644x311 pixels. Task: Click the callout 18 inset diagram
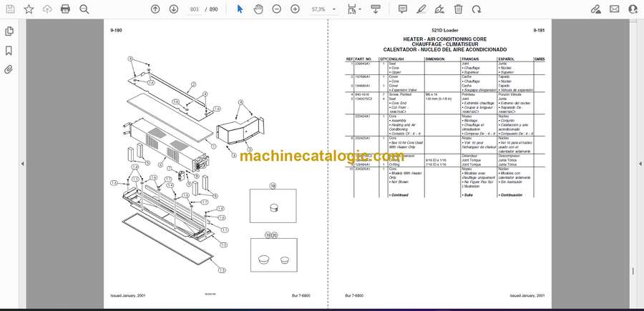(273, 206)
